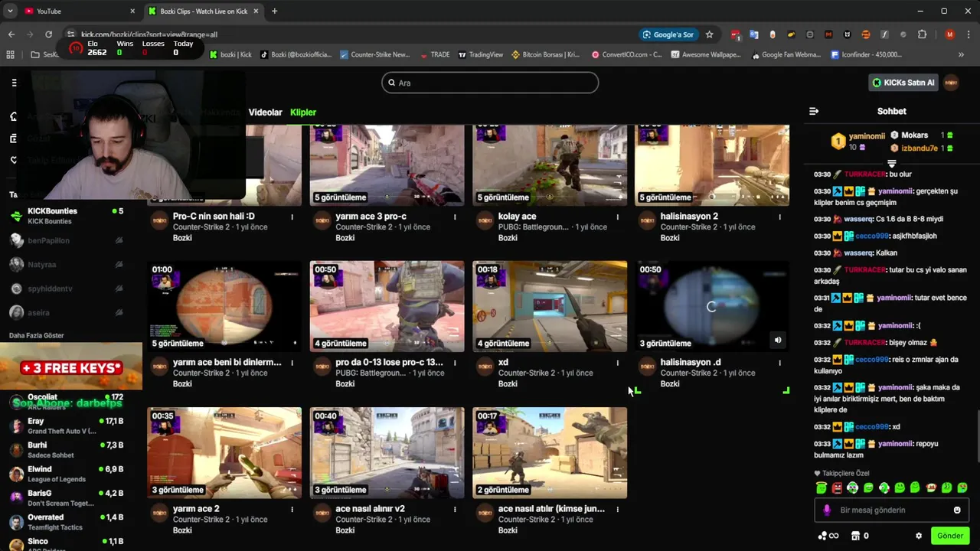The image size is (980, 551).
Task: Open options for 'ace nasıl alınır v2' clip
Action: (455, 510)
